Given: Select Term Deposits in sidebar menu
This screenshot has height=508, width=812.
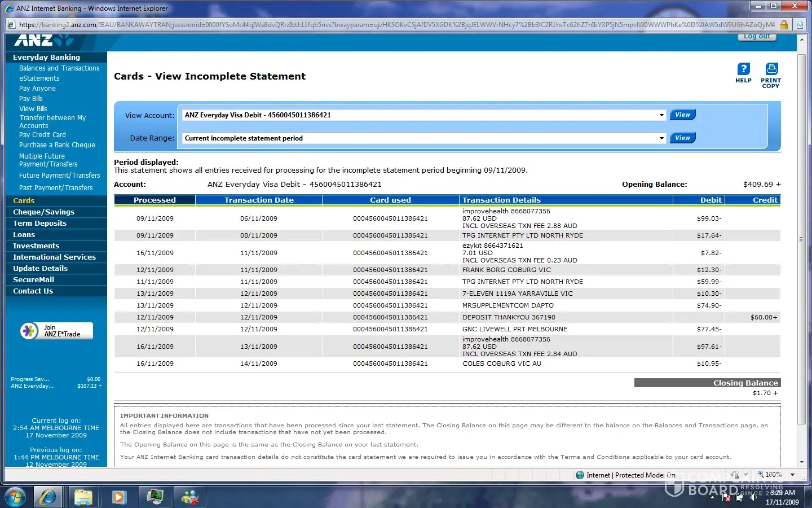Looking at the screenshot, I should click(x=39, y=224).
